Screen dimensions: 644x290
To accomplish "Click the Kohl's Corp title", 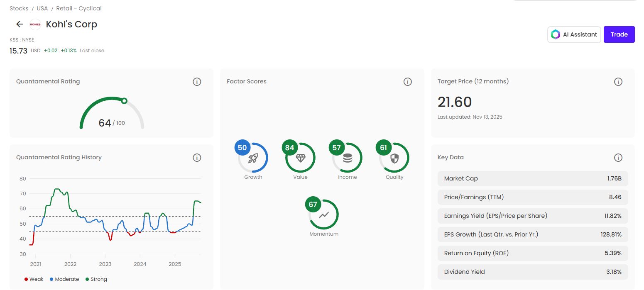I will click(71, 24).
